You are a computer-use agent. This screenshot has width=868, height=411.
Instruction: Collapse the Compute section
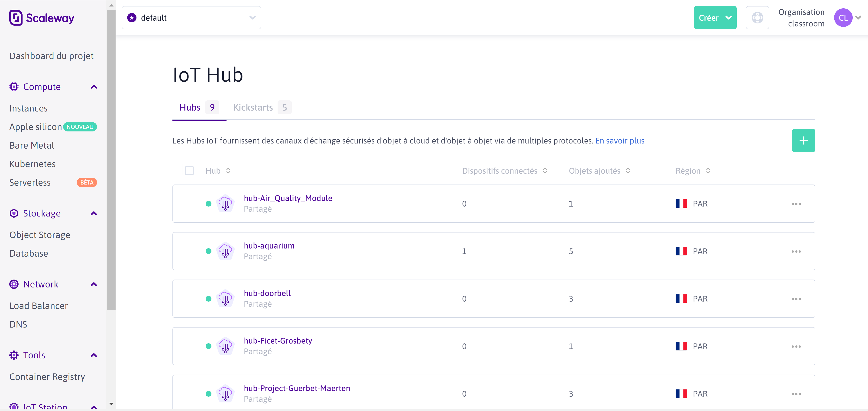point(94,87)
